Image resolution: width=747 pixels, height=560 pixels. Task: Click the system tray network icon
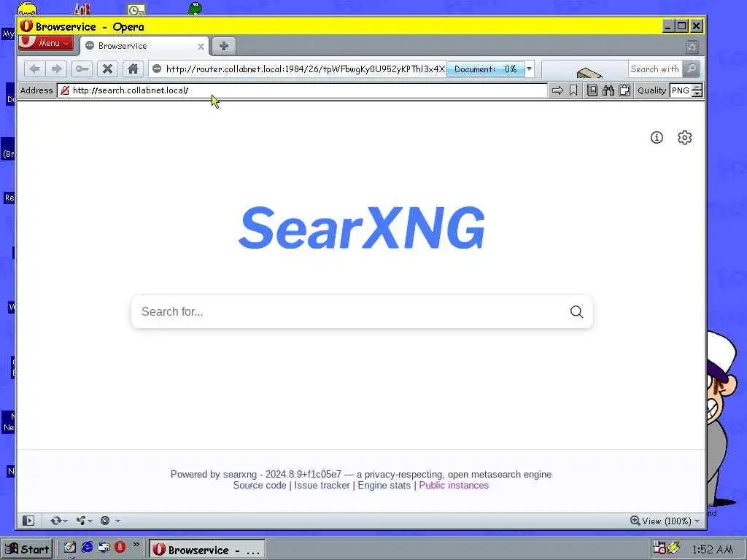click(x=659, y=548)
